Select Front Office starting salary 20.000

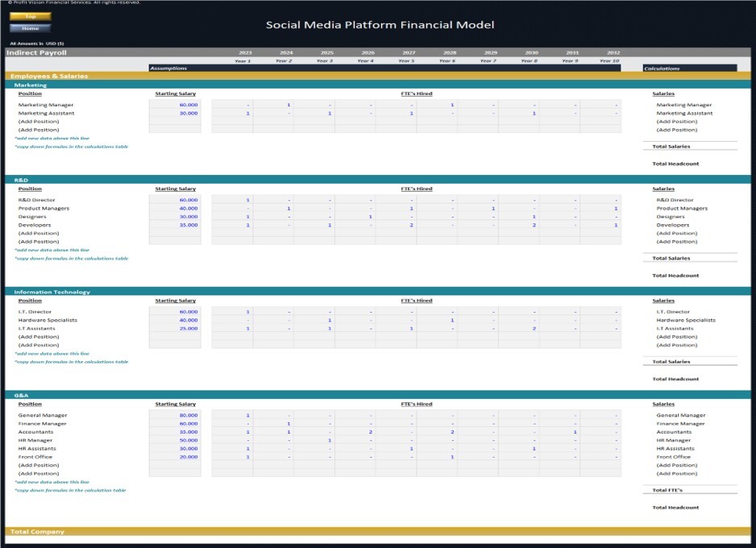pos(175,456)
